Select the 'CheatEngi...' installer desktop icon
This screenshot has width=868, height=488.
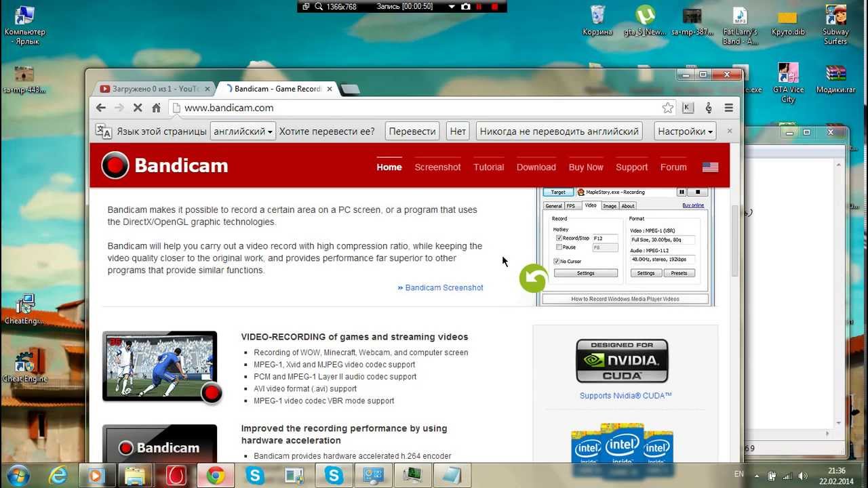(25, 309)
